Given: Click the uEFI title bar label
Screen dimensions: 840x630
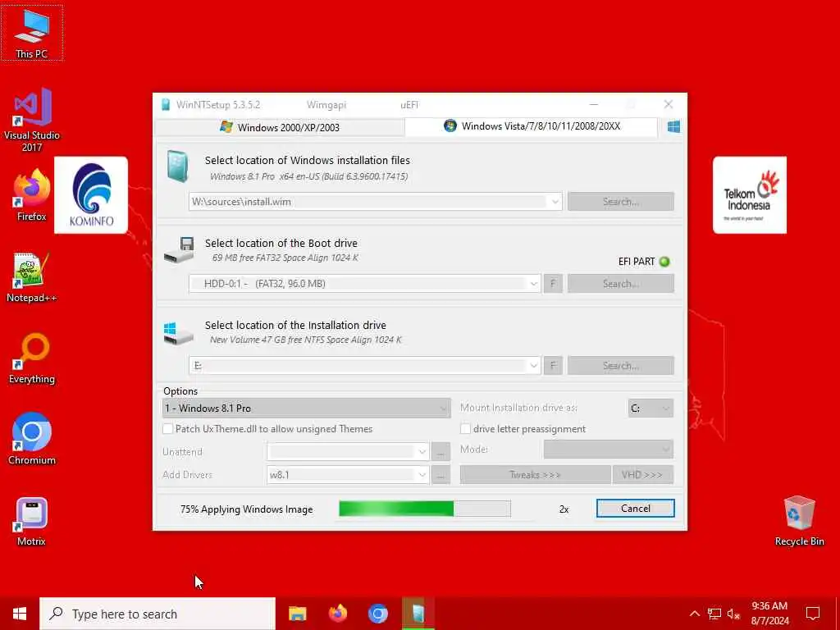Looking at the screenshot, I should pyautogui.click(x=409, y=105).
